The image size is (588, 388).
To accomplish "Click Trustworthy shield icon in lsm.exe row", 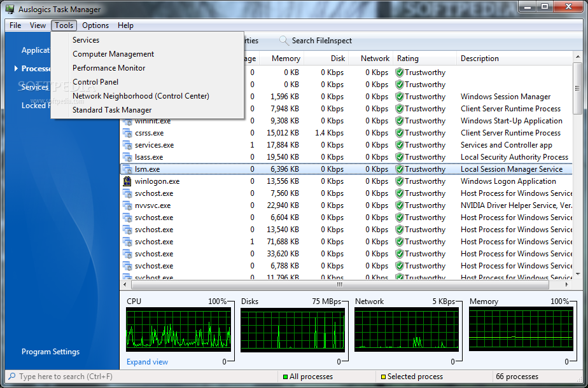I will (x=400, y=169).
